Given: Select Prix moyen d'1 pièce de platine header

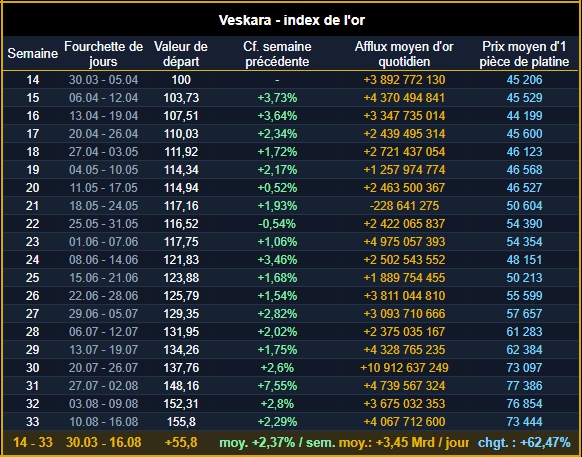Looking at the screenshot, I should [x=524, y=53].
